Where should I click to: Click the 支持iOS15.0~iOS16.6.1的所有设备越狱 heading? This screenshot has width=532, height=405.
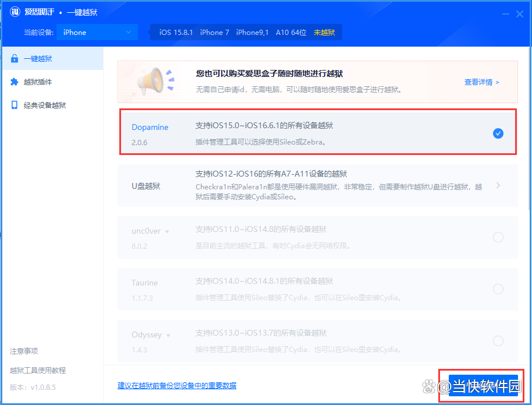pos(264,125)
